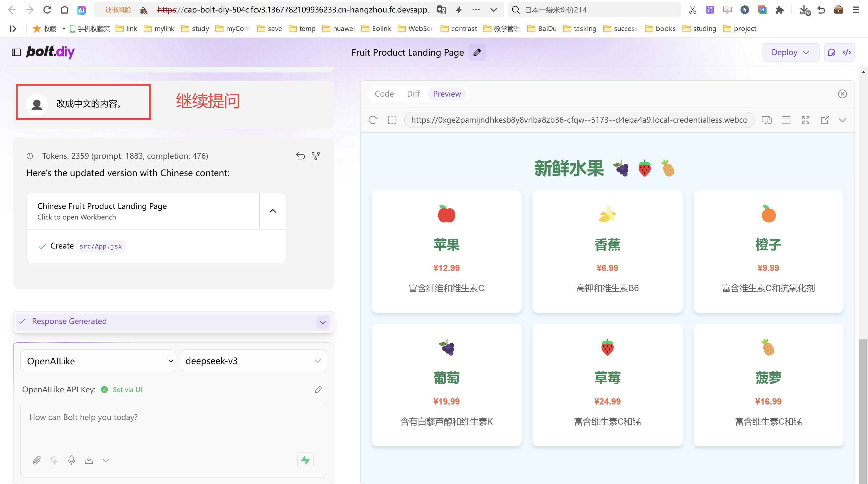Viewport: 868px width, 484px height.
Task: Revert message with the undo arrow icon
Action: (300, 156)
